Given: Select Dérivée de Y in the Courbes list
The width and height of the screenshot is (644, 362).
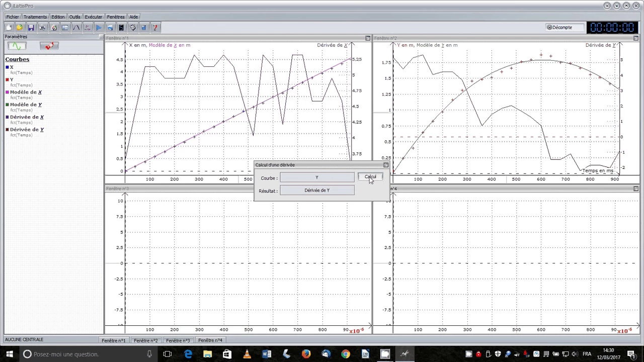Looking at the screenshot, I should point(27,130).
